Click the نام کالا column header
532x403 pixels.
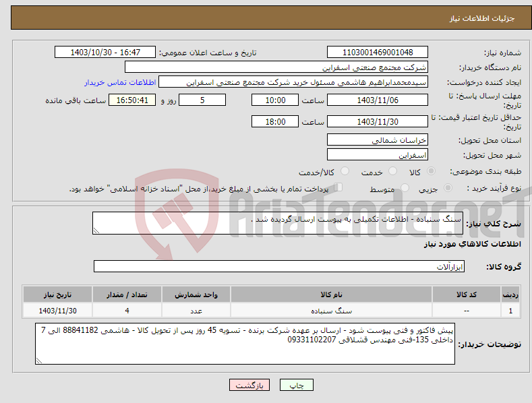pyautogui.click(x=331, y=294)
